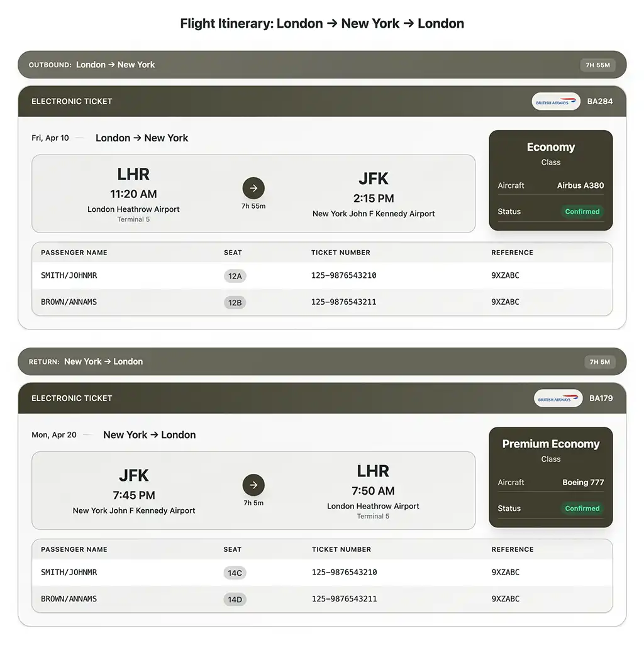Click flight number BA284
644x648 pixels.
tap(599, 101)
